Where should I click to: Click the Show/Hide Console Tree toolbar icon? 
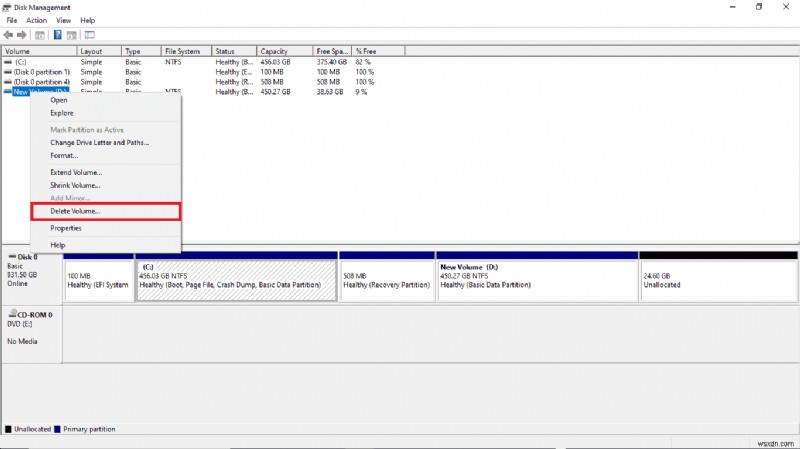pyautogui.click(x=40, y=35)
